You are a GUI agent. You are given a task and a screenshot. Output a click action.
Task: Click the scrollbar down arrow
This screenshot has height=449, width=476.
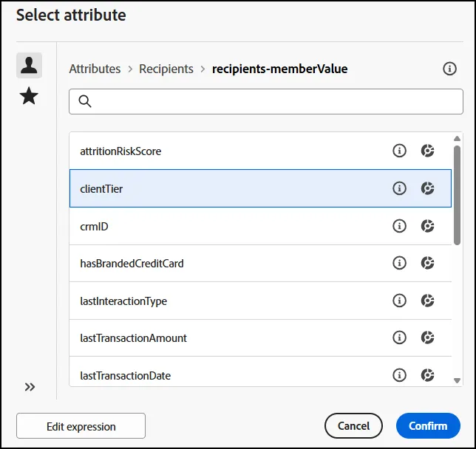click(x=457, y=380)
